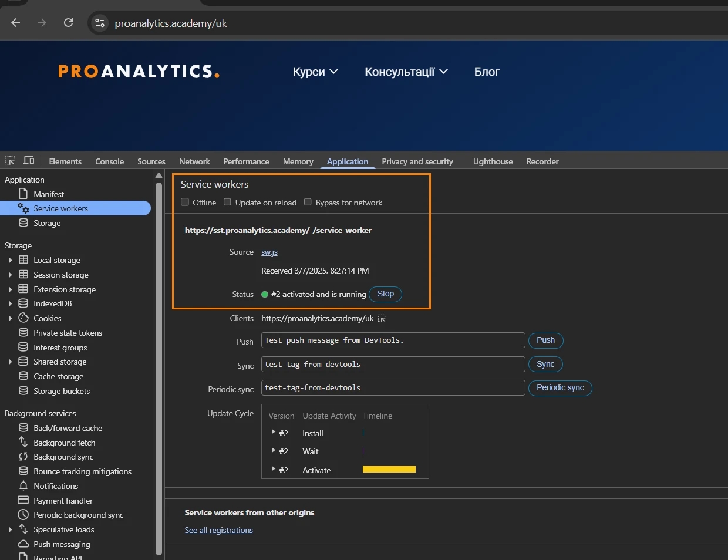
Task: Click the Push button
Action: (x=545, y=340)
